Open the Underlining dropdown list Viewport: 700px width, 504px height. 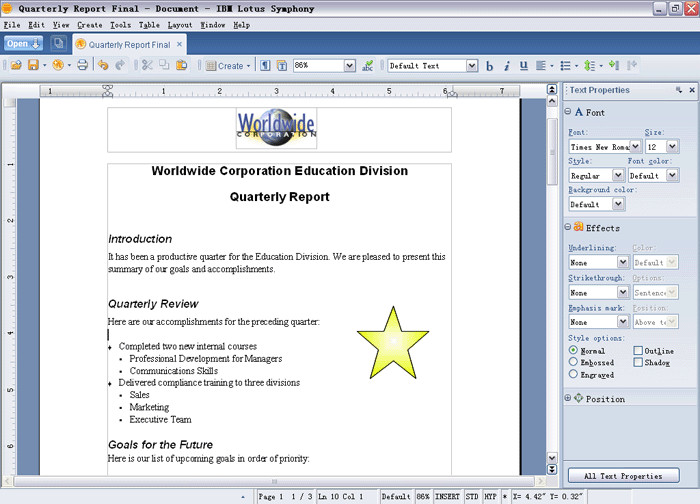619,263
